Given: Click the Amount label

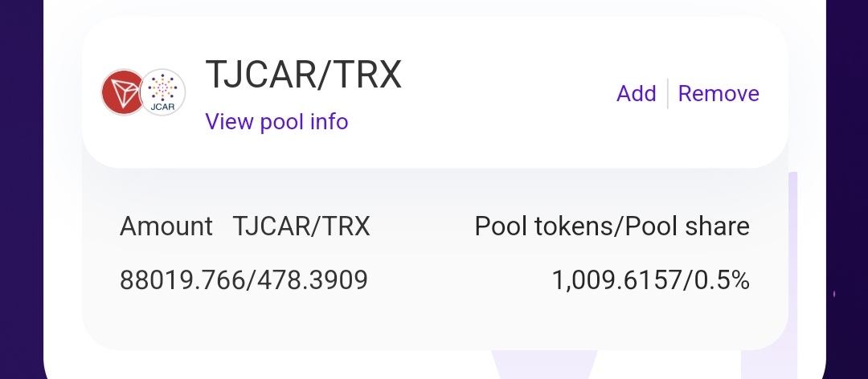Looking at the screenshot, I should pos(166,226).
